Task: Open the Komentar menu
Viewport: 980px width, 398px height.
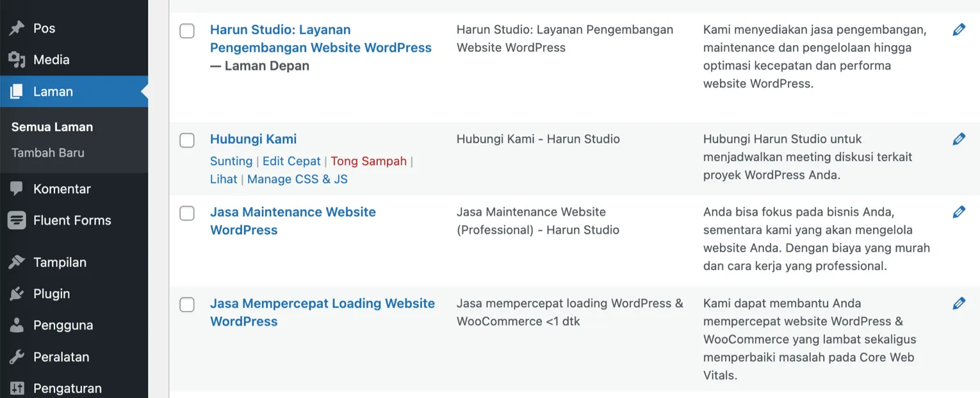Action: click(x=74, y=189)
